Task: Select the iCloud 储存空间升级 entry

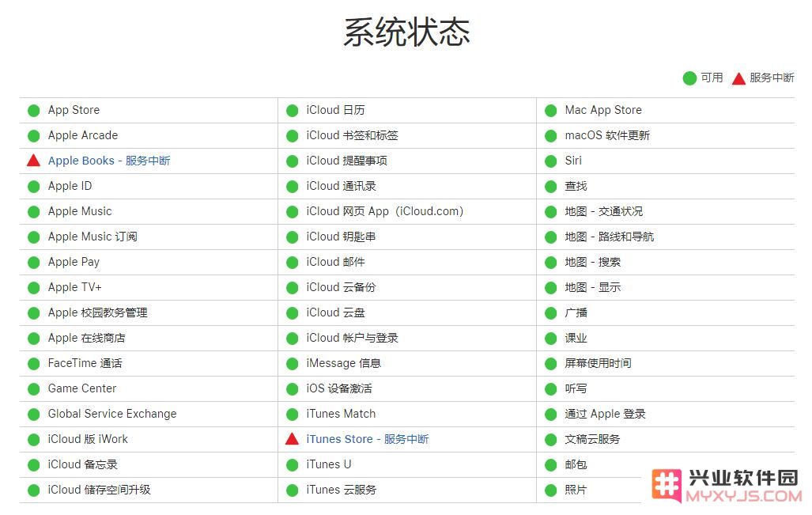Action: pyautogui.click(x=99, y=490)
